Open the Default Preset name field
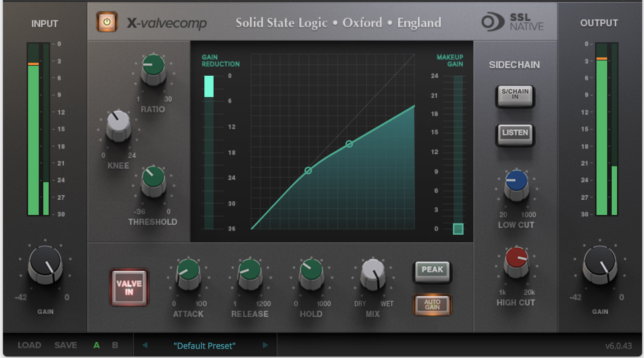The height and width of the screenshot is (358, 644). [x=204, y=345]
